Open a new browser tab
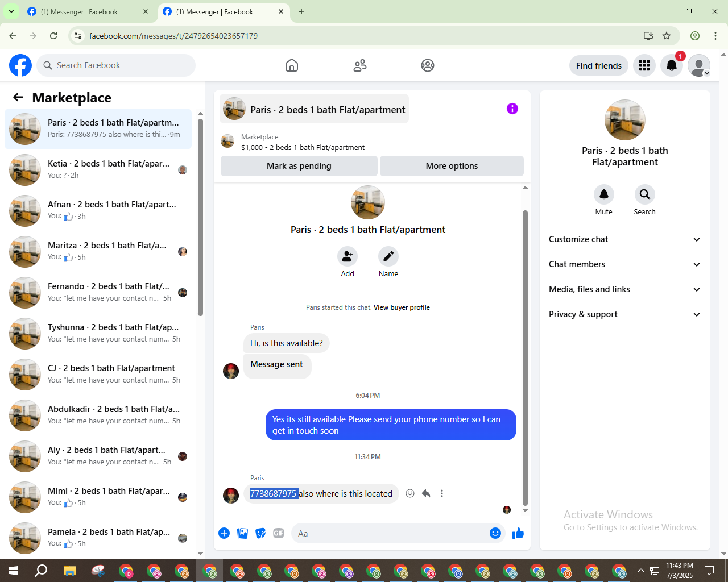Screen dimensions: 728x582 301,11
